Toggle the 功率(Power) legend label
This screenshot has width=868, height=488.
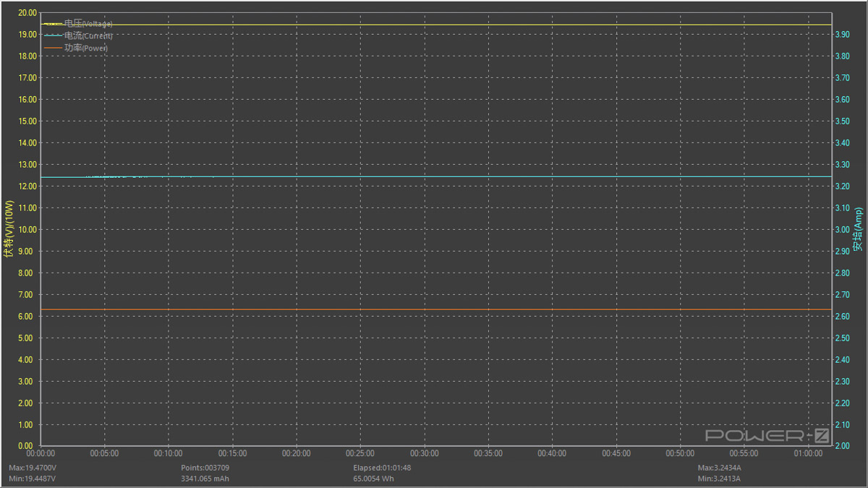click(x=86, y=48)
